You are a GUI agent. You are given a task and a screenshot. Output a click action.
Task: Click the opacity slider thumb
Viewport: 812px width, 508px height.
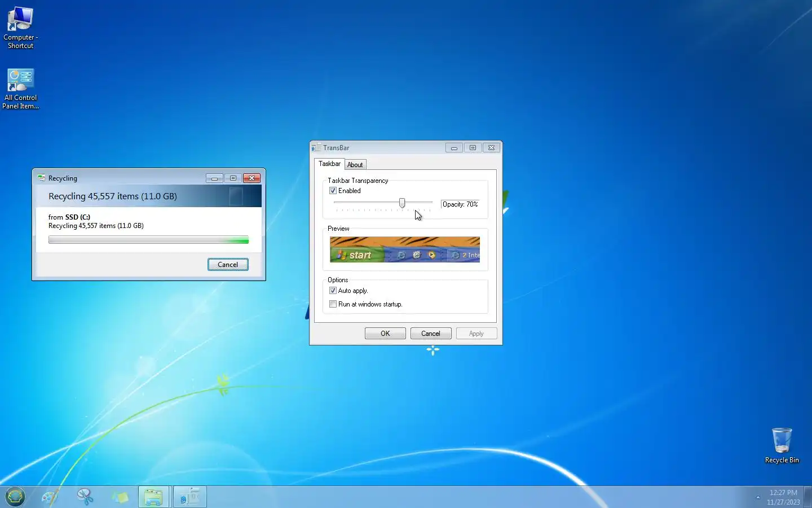402,203
